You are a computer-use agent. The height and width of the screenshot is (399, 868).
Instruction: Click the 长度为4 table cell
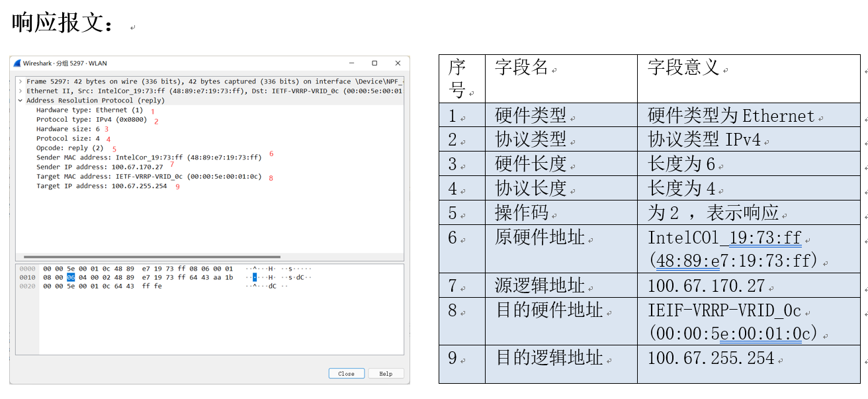[x=749, y=188]
